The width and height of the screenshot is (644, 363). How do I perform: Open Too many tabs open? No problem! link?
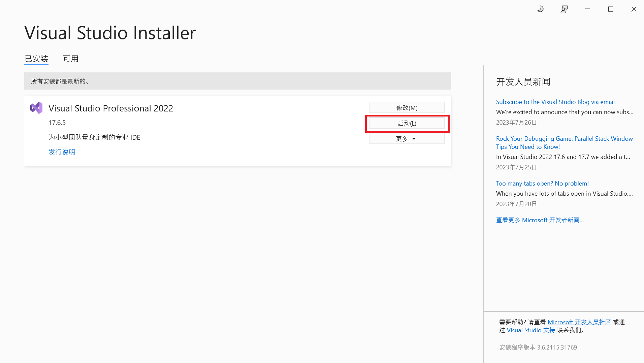point(542,184)
